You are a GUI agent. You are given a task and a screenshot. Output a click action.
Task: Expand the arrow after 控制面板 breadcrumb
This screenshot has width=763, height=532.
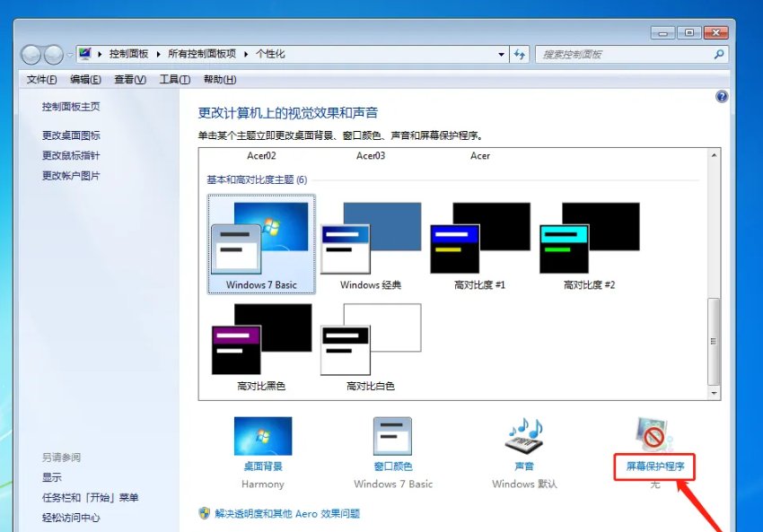[158, 54]
